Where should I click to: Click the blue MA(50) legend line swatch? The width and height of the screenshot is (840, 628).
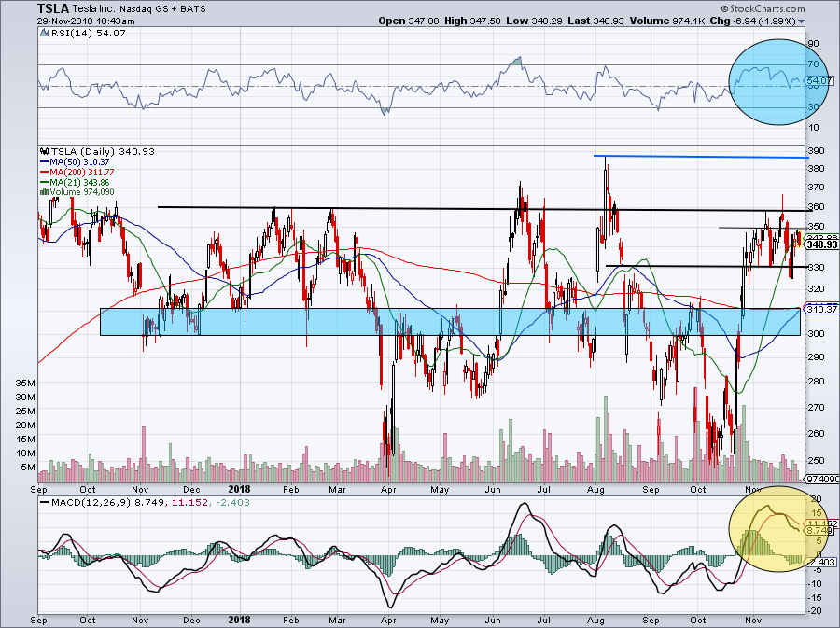click(x=45, y=162)
